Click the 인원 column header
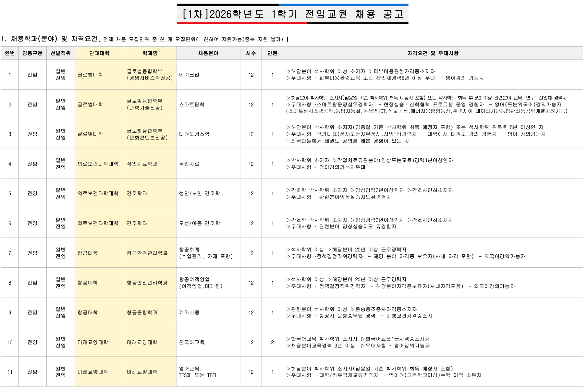The image size is (588, 390). (x=272, y=53)
